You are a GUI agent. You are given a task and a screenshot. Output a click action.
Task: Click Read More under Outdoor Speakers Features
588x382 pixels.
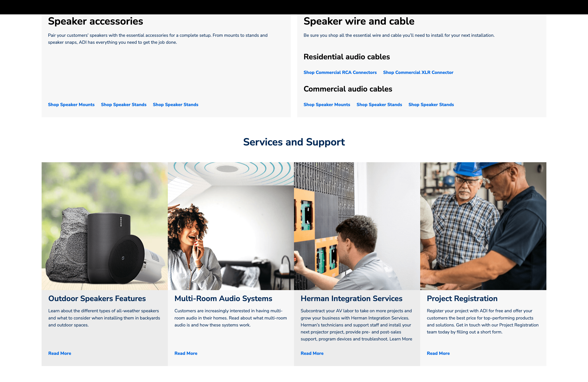click(x=60, y=353)
